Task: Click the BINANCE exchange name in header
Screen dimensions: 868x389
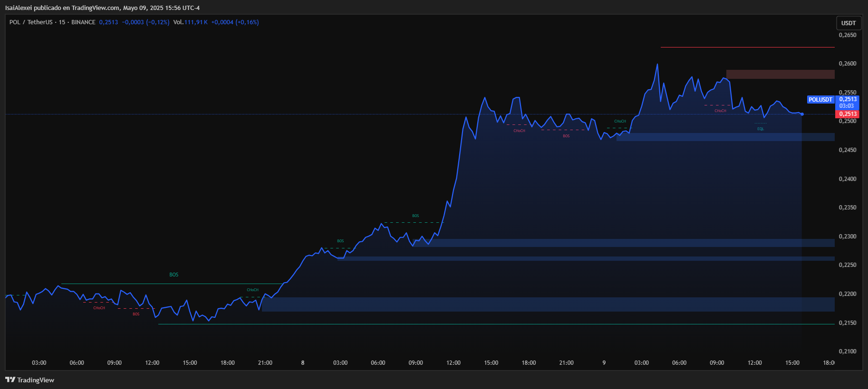Action: [83, 22]
